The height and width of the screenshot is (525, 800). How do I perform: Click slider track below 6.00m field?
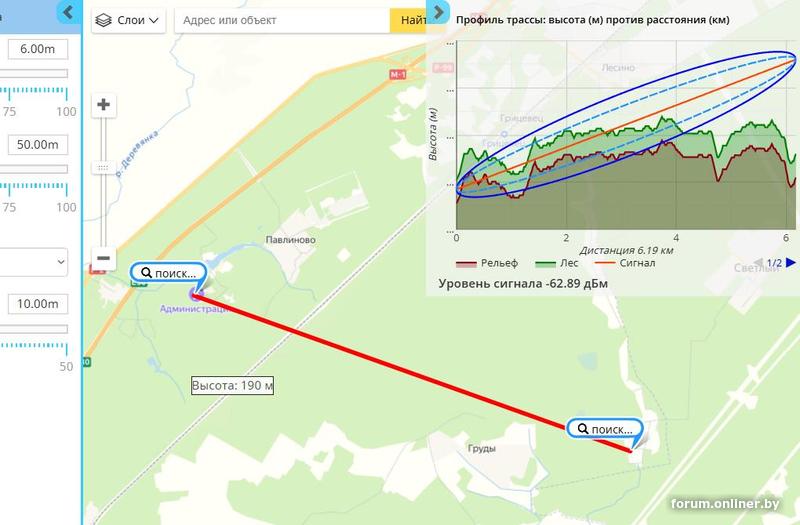pos(34,73)
